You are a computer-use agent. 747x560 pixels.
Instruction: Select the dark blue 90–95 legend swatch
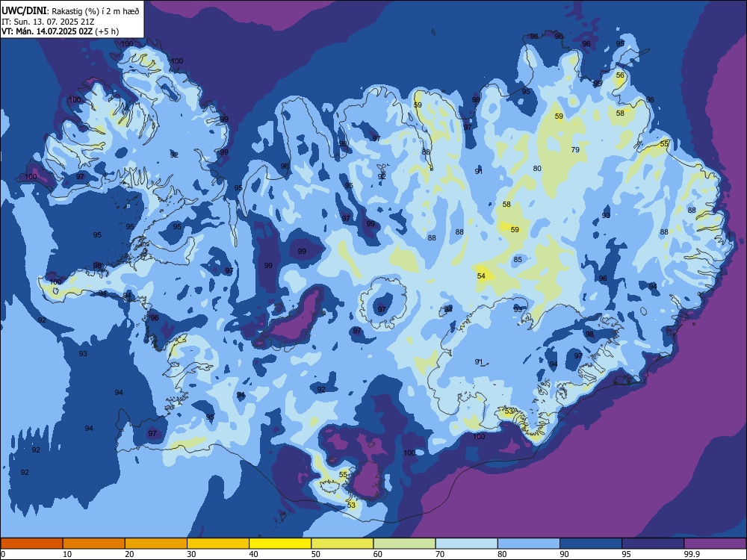click(x=591, y=544)
